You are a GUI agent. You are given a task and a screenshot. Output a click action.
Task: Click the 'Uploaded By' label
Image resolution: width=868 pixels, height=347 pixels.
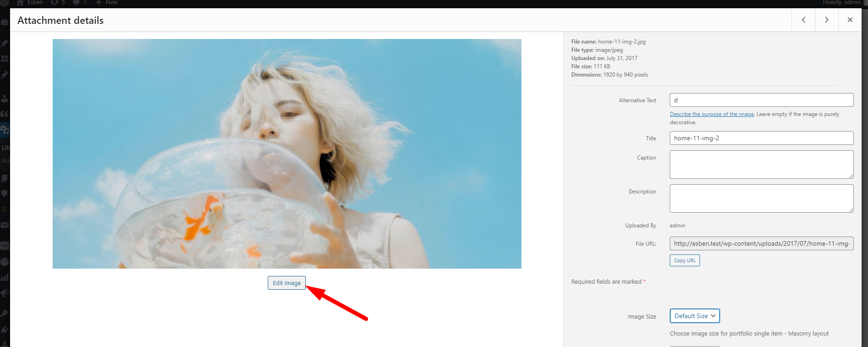click(x=640, y=226)
